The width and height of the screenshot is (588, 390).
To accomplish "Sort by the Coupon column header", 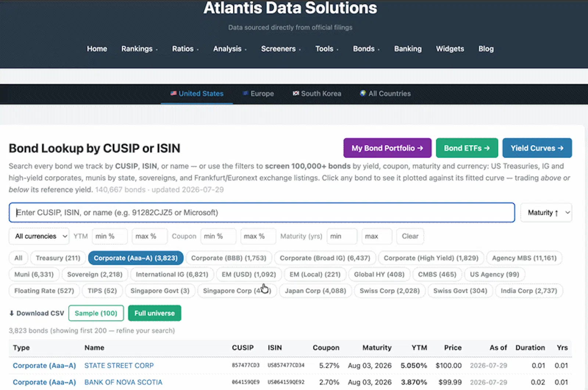I will point(326,348).
